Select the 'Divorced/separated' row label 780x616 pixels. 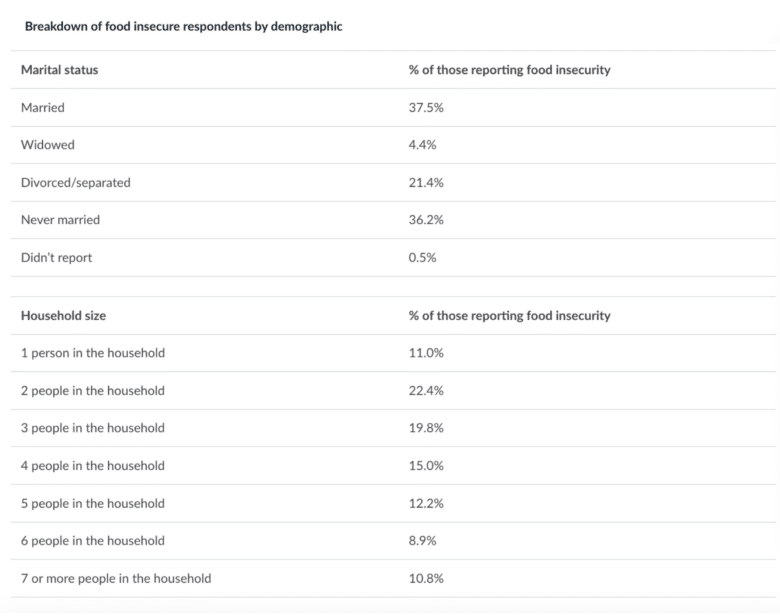[x=76, y=183]
